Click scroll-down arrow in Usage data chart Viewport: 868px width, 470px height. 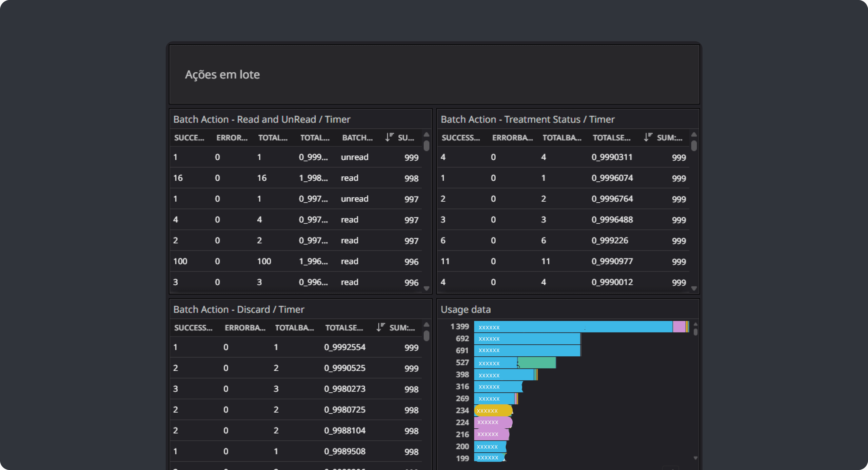click(695, 458)
